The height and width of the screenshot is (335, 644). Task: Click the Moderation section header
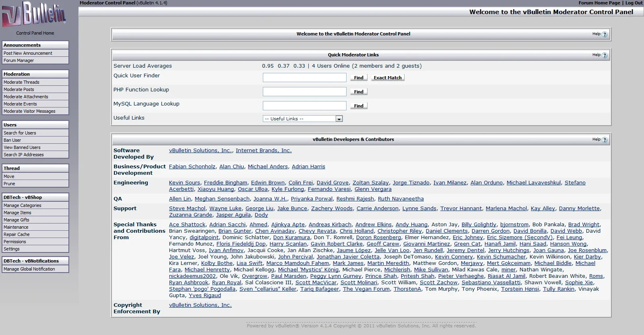click(35, 74)
